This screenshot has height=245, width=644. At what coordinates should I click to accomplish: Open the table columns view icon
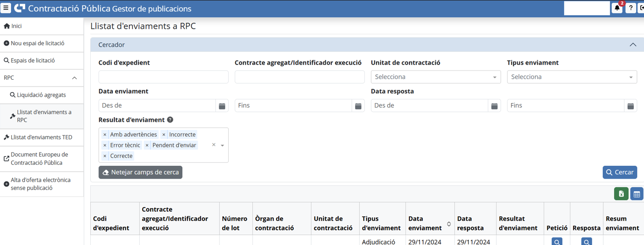pos(637,194)
